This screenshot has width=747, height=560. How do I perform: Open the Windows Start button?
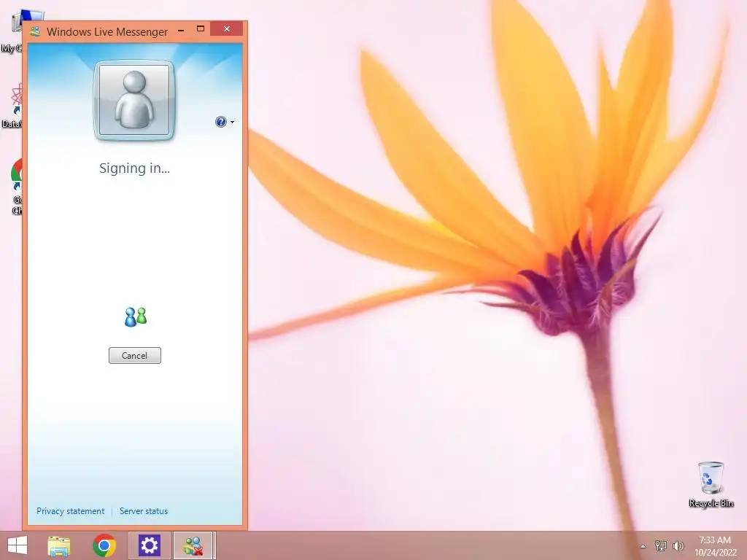click(18, 545)
